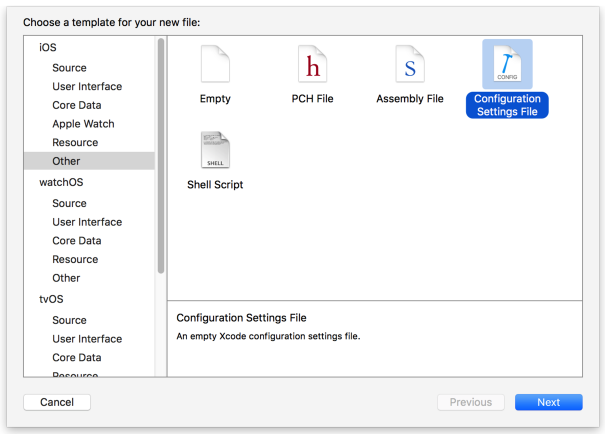Select Apple Watch category in sidebar

pyautogui.click(x=83, y=124)
